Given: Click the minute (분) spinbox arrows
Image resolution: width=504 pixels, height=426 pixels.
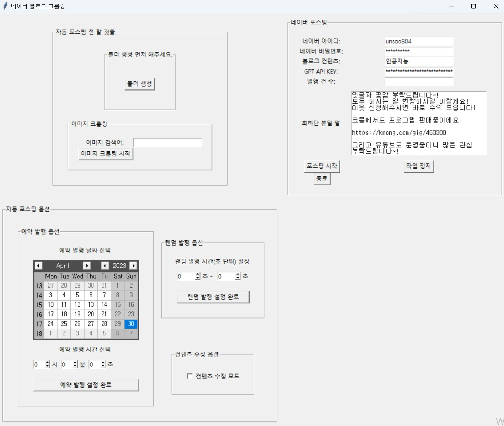Looking at the screenshot, I should (75, 364).
